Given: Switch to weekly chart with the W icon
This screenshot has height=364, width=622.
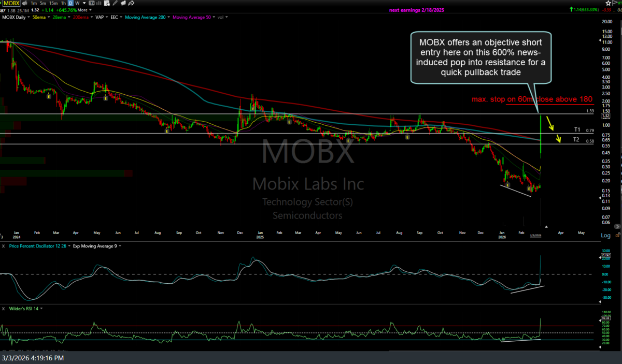Looking at the screenshot, I should click(x=77, y=3).
